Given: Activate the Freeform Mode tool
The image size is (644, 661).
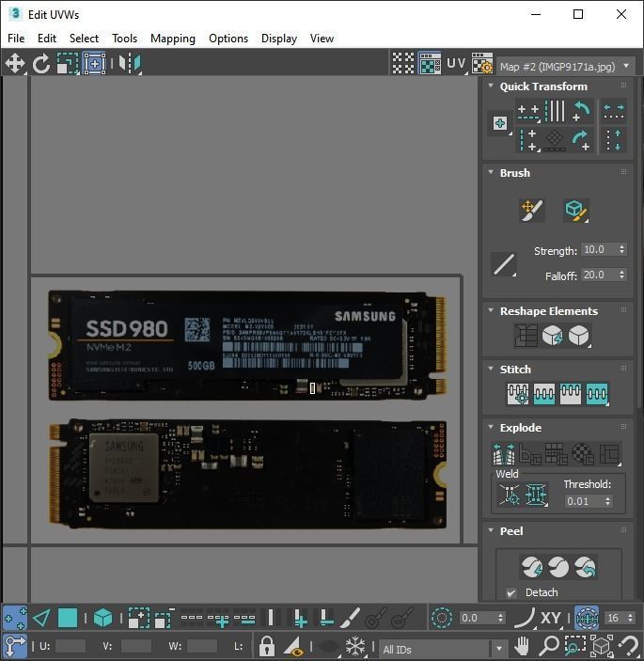Looking at the screenshot, I should [x=94, y=64].
